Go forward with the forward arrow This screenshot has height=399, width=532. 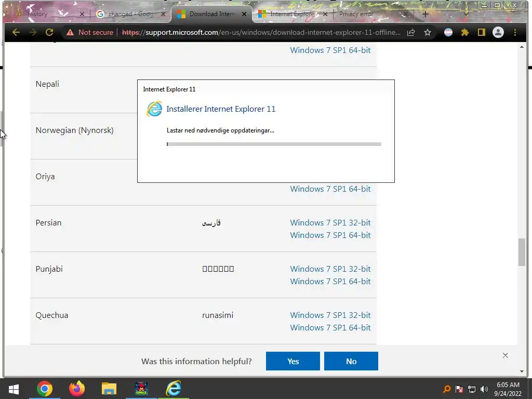tap(33, 33)
